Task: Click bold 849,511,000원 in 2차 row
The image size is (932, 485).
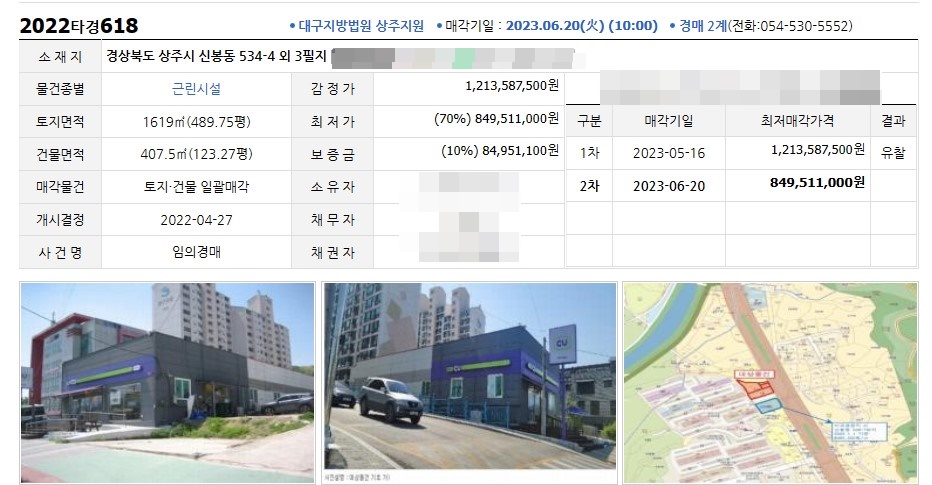Action: [817, 182]
